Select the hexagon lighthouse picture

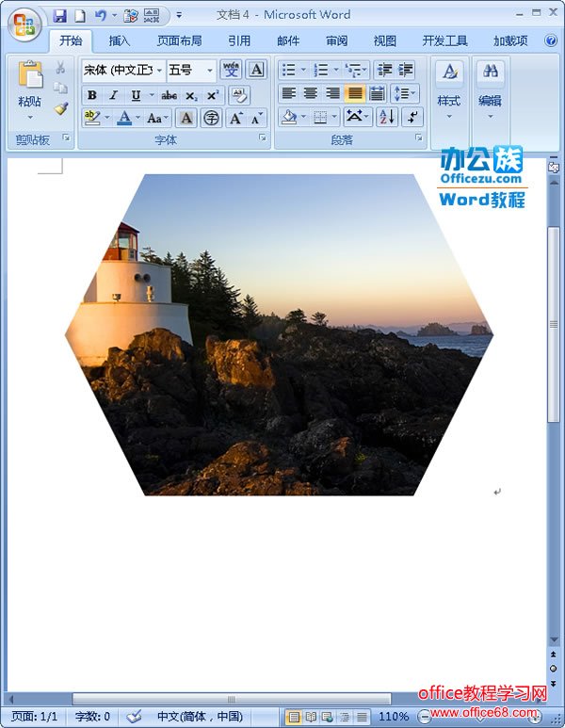279,334
